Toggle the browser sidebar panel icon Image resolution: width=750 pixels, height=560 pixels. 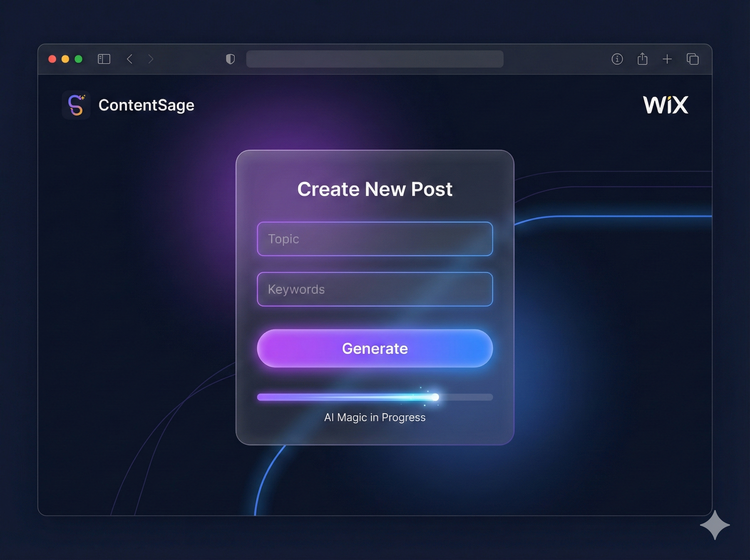(104, 59)
